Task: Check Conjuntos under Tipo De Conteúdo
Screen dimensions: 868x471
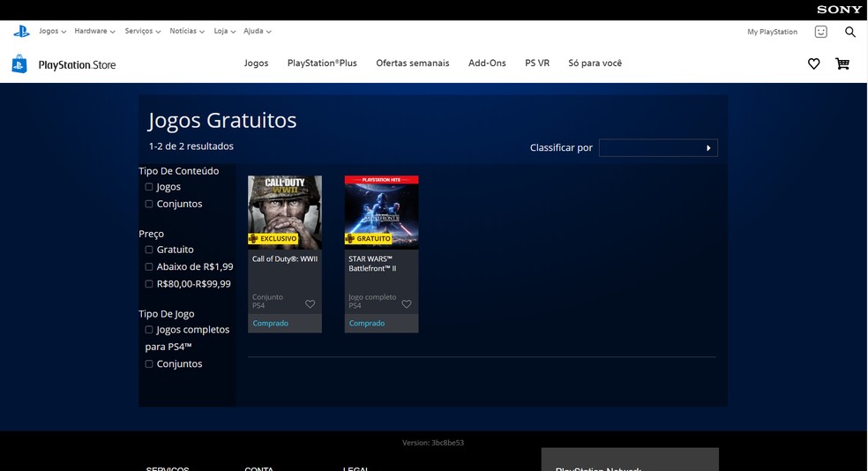Action: pyautogui.click(x=149, y=205)
